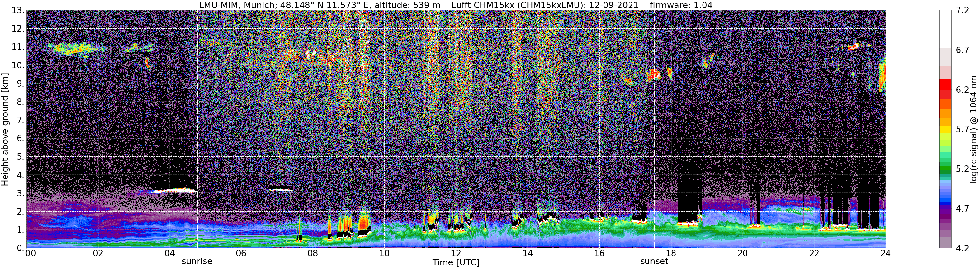Click the y-axis tick label '6.'

[20, 138]
